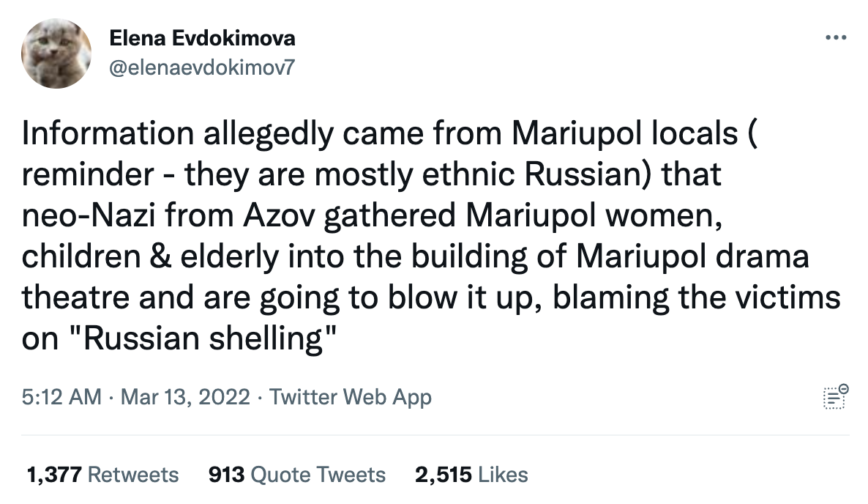Click the ampersand in children & elderly
Image resolution: width=868 pixels, height=504 pixels.
pyautogui.click(x=160, y=256)
